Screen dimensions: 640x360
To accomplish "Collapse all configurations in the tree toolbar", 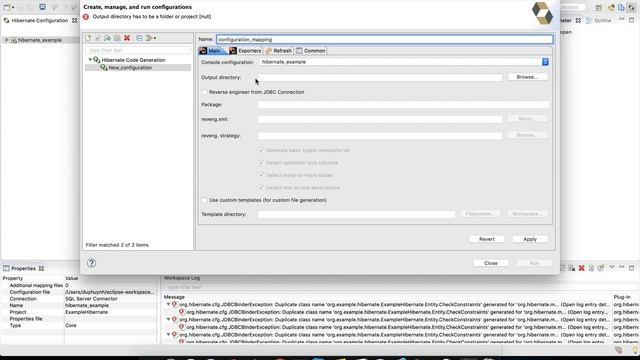I will tap(139, 38).
